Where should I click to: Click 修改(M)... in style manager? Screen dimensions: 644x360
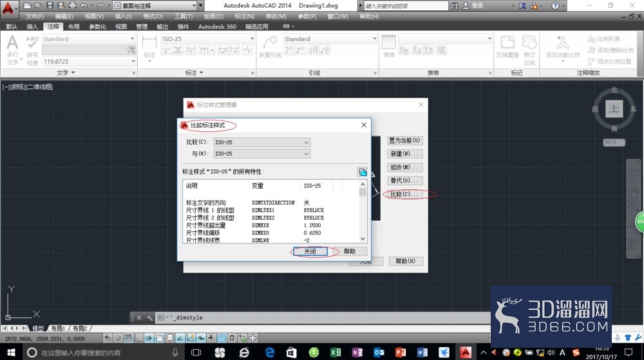pyautogui.click(x=404, y=167)
